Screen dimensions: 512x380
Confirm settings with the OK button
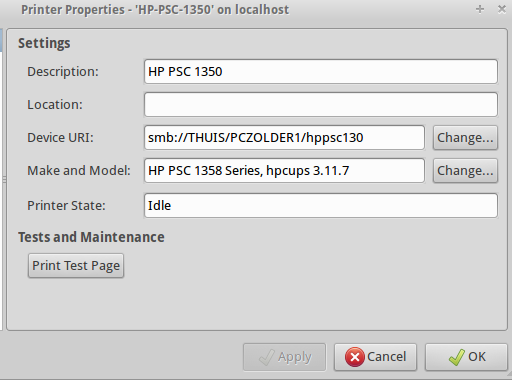point(466,357)
